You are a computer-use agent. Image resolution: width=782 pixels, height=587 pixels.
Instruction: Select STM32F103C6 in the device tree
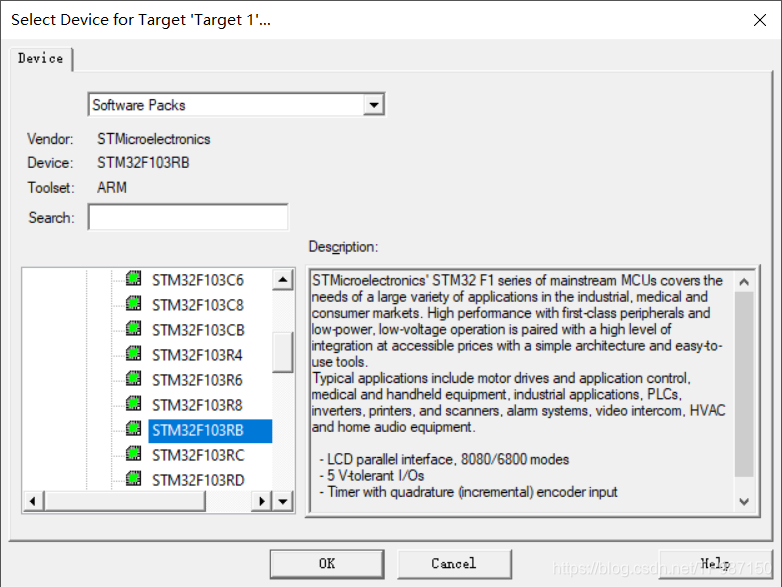(198, 280)
